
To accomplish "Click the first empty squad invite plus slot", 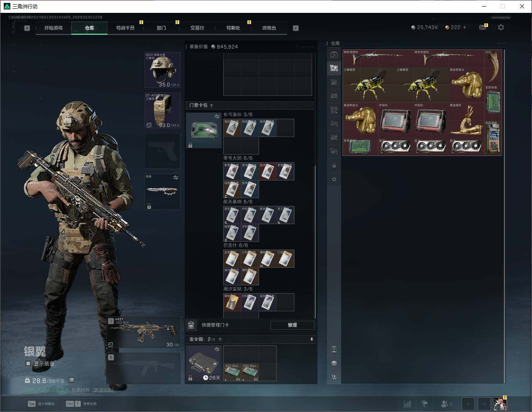I will coord(468,404).
